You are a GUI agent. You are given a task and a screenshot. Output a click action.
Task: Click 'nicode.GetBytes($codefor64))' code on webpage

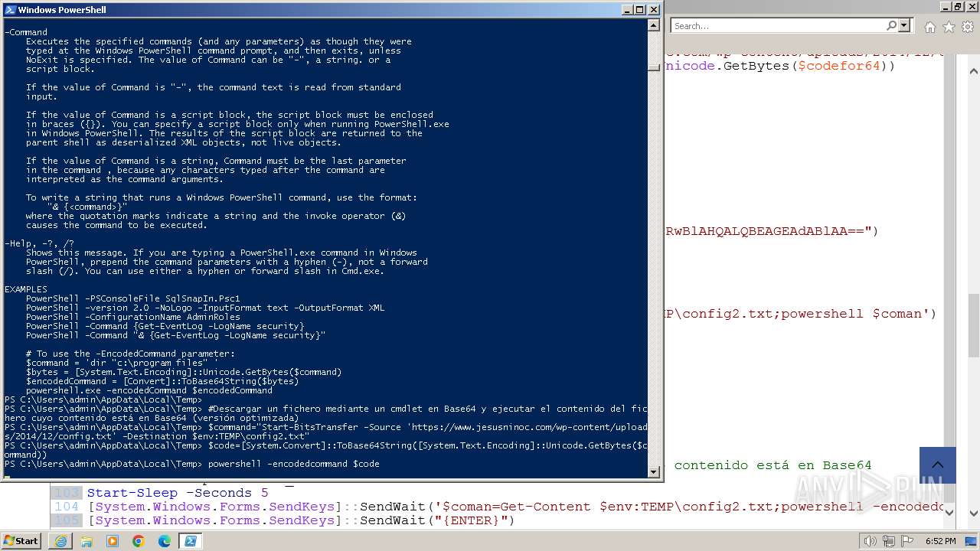[x=780, y=66]
